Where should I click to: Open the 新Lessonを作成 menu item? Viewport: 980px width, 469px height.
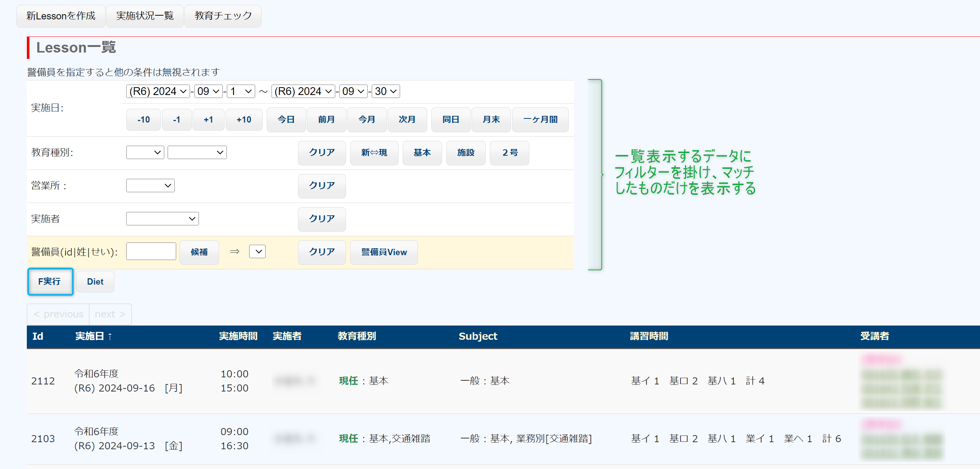(x=60, y=16)
